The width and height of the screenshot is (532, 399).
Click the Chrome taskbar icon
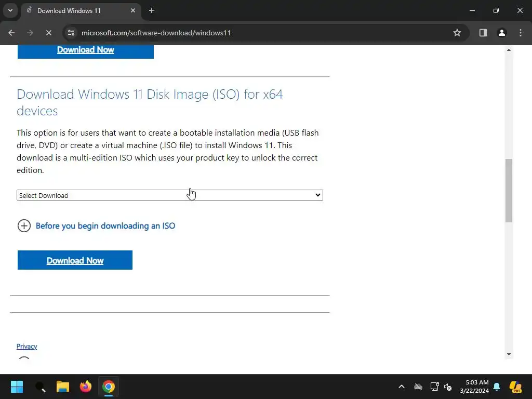click(109, 387)
